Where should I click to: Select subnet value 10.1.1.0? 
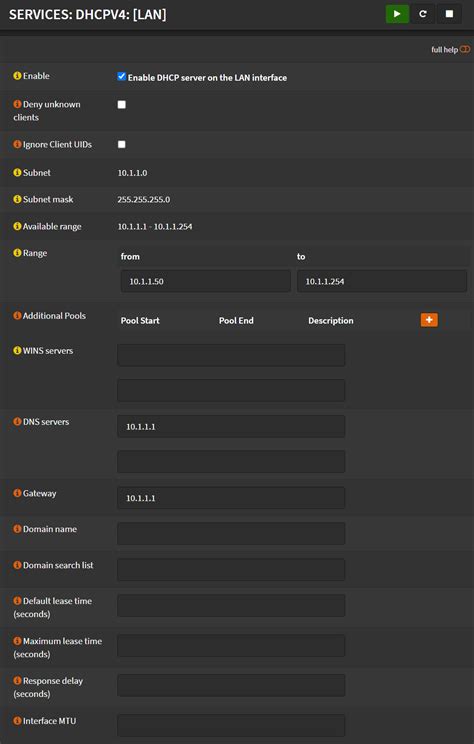pos(132,173)
